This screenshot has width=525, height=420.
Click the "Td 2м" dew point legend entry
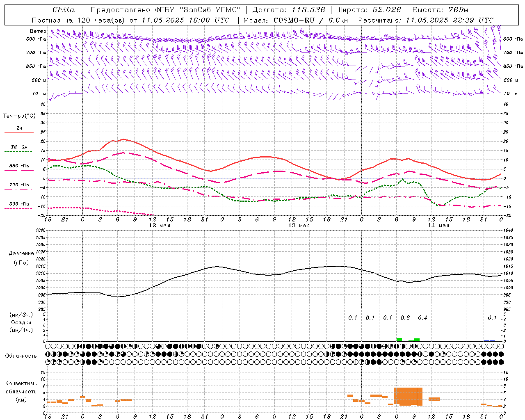pos(19,147)
